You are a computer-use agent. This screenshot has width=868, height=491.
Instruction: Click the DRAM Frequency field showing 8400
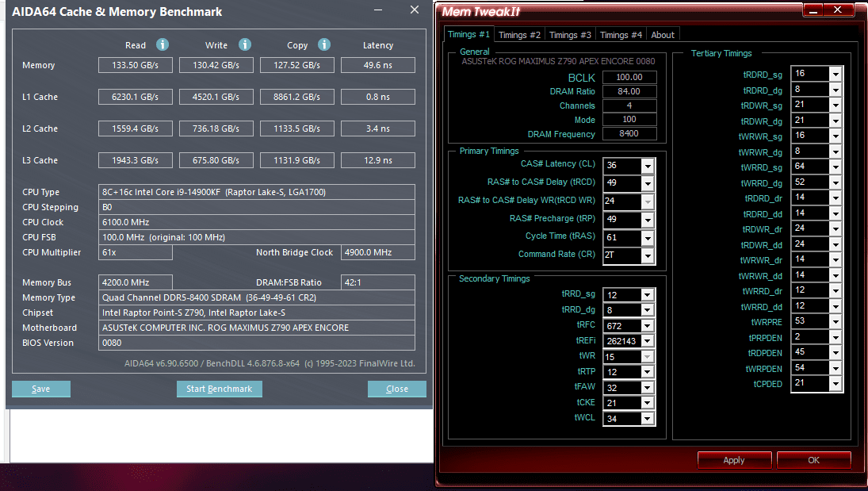629,133
